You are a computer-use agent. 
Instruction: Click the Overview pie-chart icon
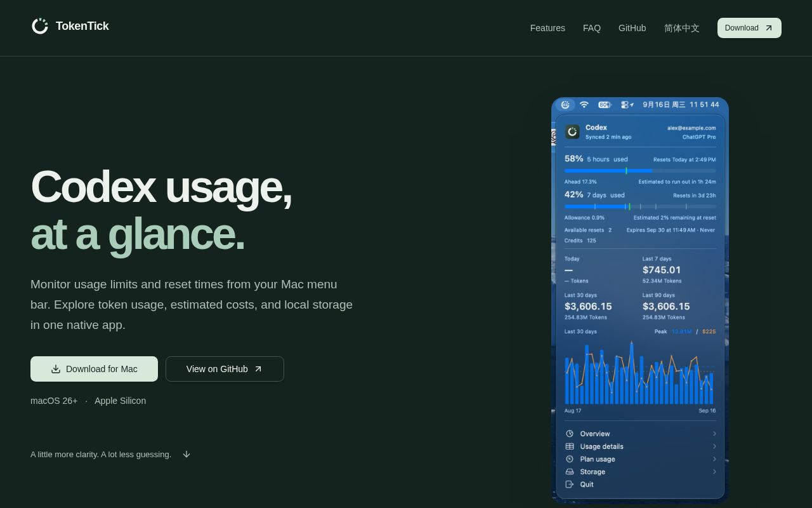pyautogui.click(x=570, y=434)
